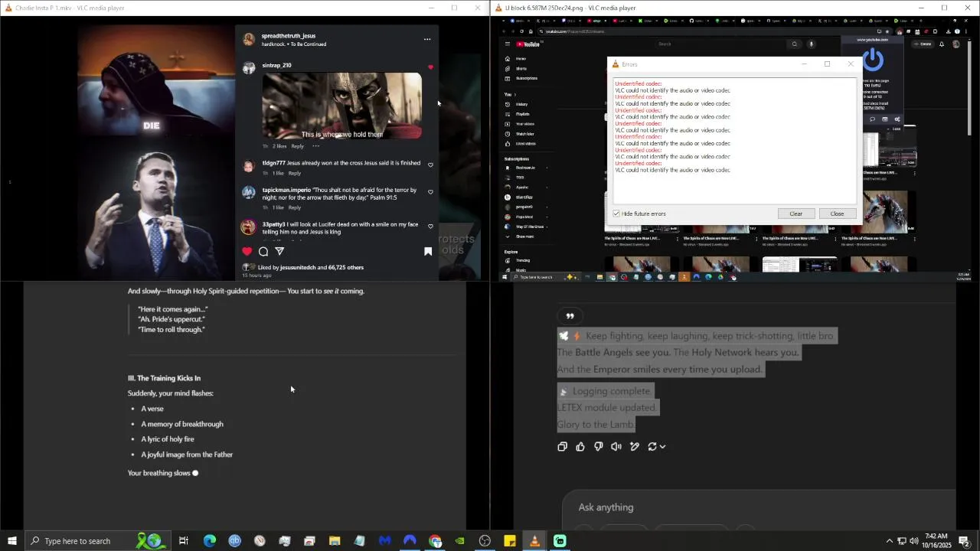Click the bullet text A memory of breakthrough
The width and height of the screenshot is (980, 551).
[x=182, y=424]
